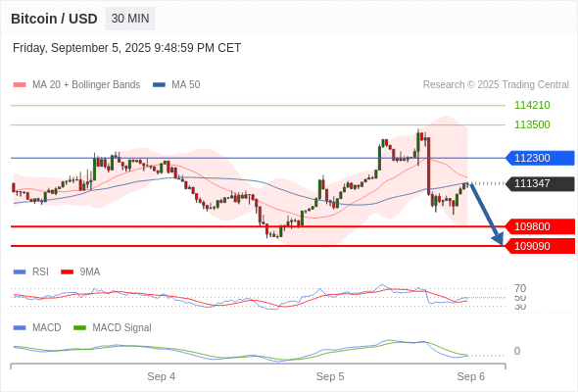Click the Sep 6 date axis label
The height and width of the screenshot is (392, 578).
(x=471, y=376)
